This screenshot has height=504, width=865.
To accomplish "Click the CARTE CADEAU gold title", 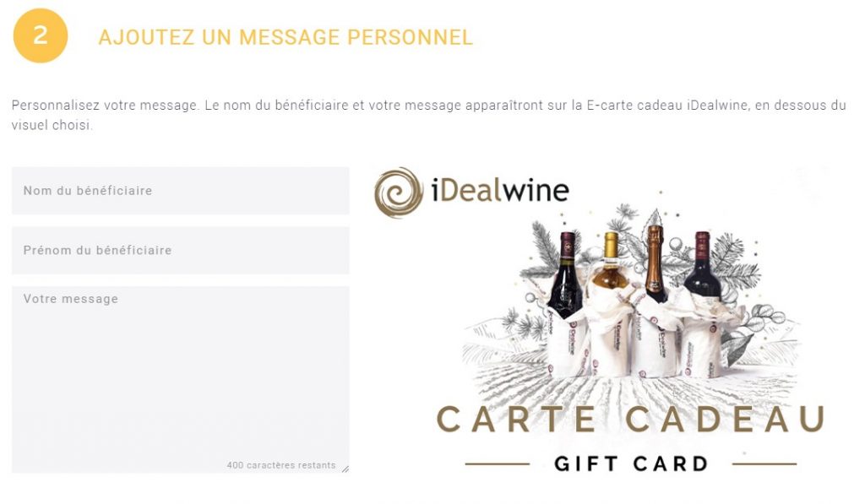I will [x=631, y=420].
